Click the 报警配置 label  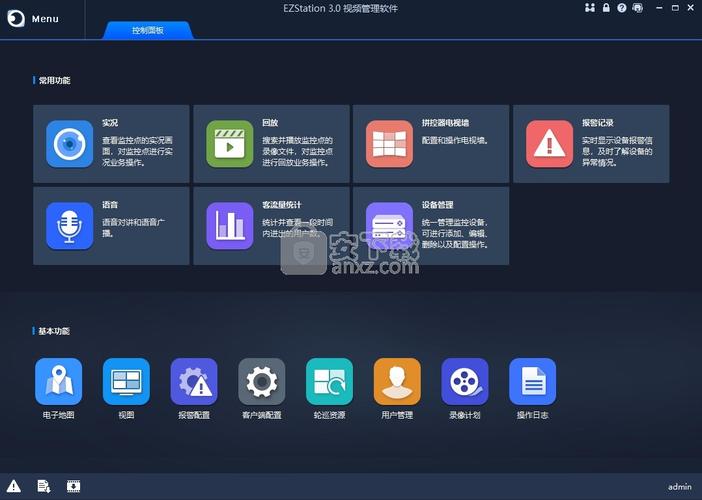194,415
